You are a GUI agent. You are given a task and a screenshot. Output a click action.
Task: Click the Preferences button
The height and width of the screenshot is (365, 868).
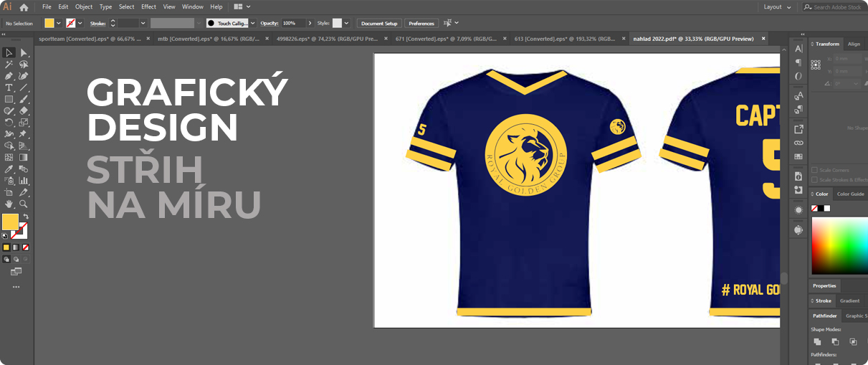[421, 23]
